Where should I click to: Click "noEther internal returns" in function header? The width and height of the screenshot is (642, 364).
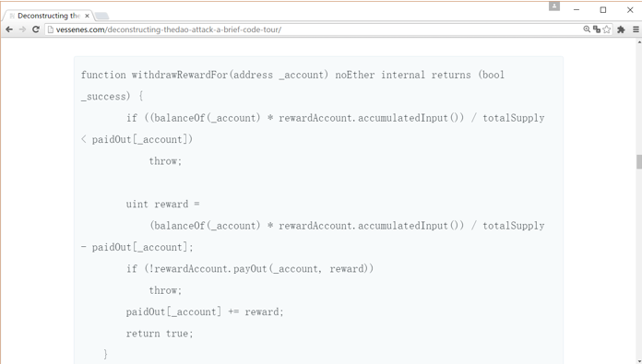coord(403,75)
